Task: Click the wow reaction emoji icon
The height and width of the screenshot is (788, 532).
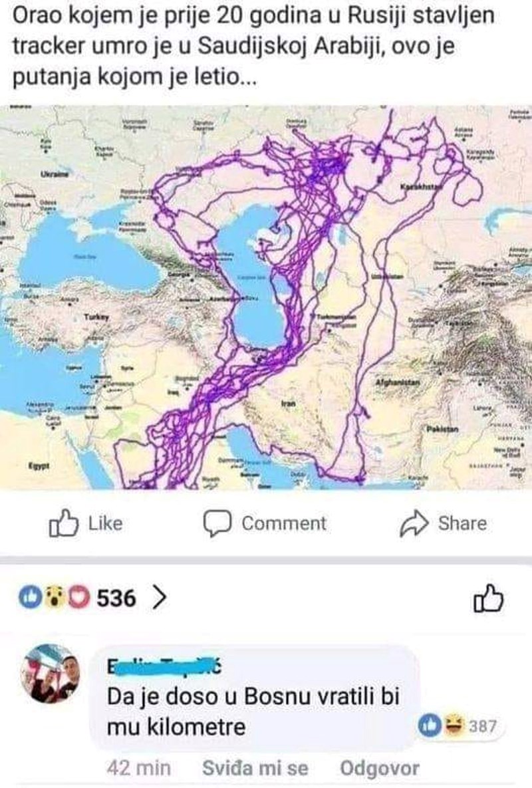Action: pos(54,597)
